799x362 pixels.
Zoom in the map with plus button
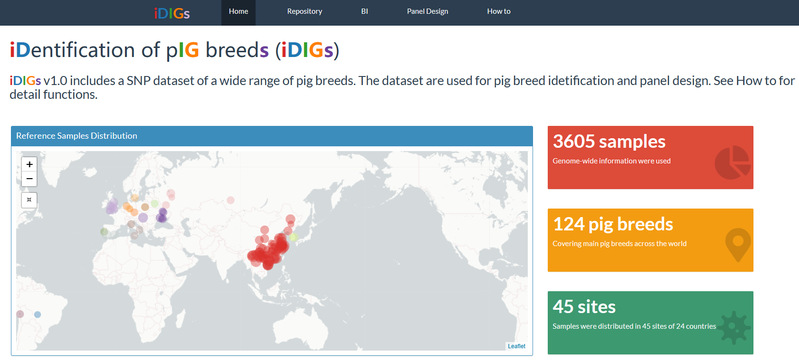(30, 164)
